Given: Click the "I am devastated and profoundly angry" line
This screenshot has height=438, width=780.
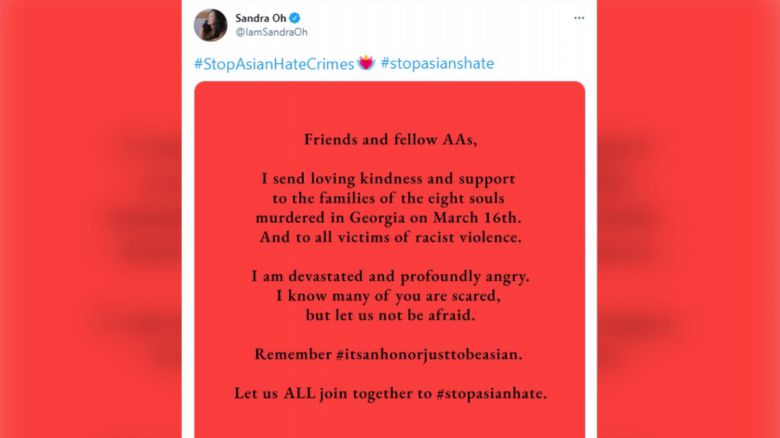Looking at the screenshot, I should (x=390, y=276).
